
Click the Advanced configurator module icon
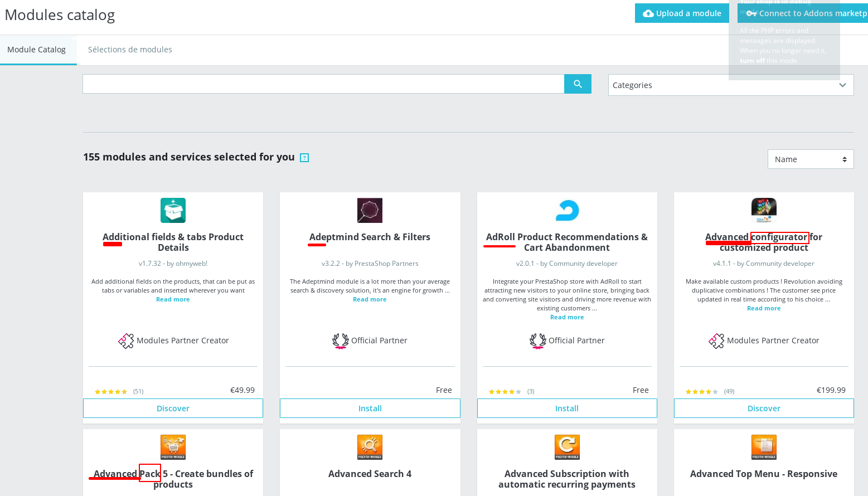click(764, 210)
